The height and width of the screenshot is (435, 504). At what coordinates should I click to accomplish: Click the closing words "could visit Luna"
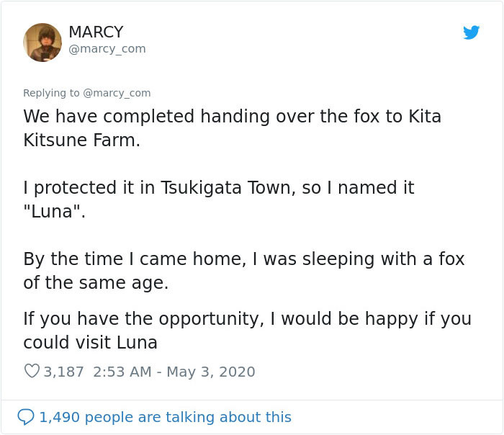tap(90, 342)
